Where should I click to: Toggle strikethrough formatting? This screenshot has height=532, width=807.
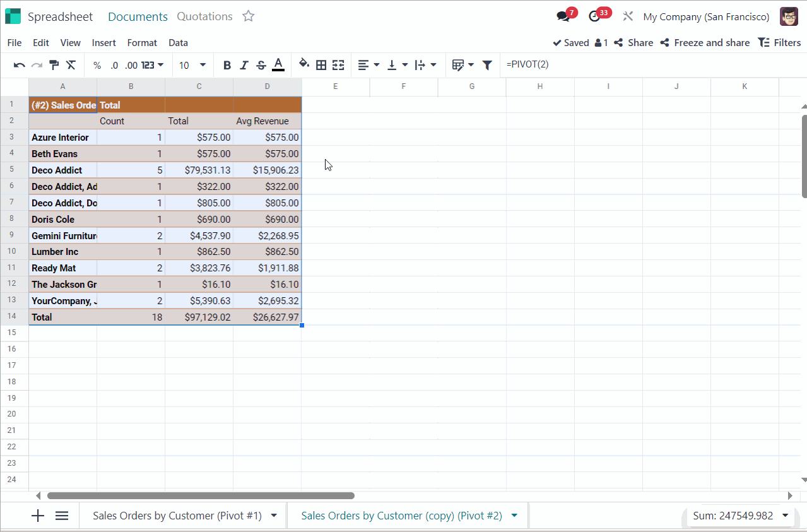[x=261, y=65]
